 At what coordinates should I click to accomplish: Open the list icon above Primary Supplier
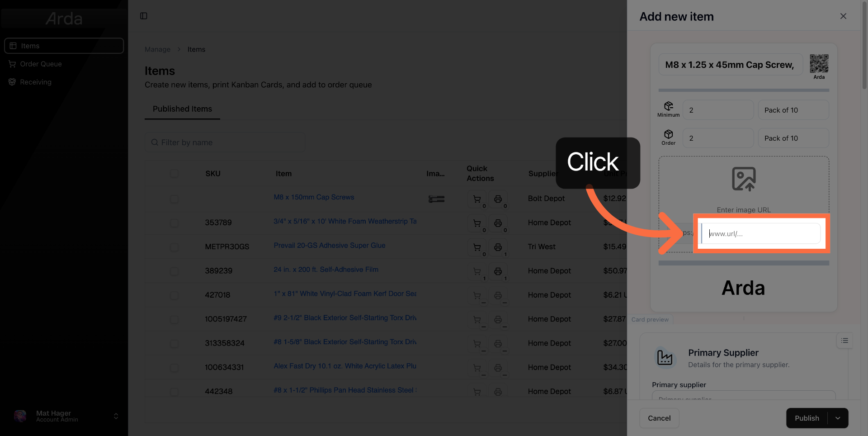844,341
